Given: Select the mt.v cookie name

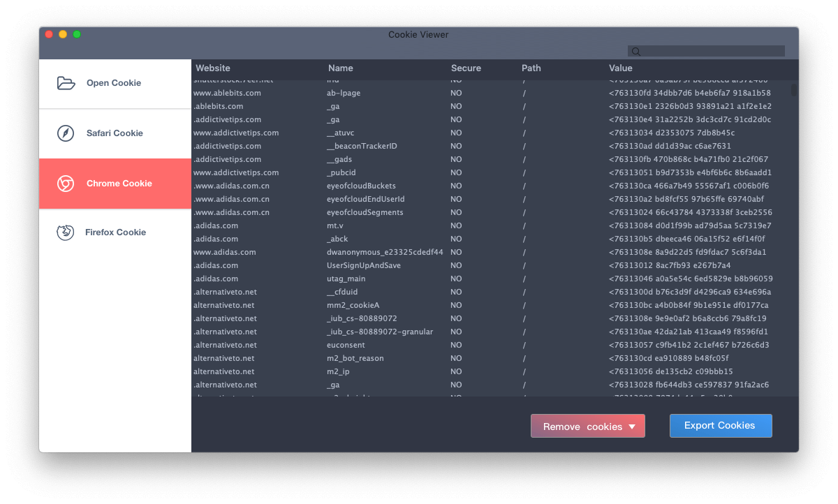Looking at the screenshot, I should [335, 225].
